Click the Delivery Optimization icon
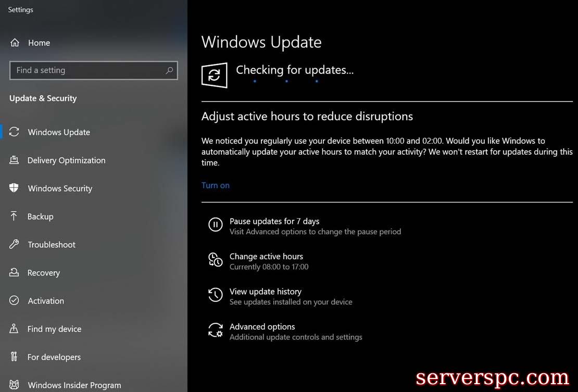Screen dimensions: 578x392 point(14,160)
